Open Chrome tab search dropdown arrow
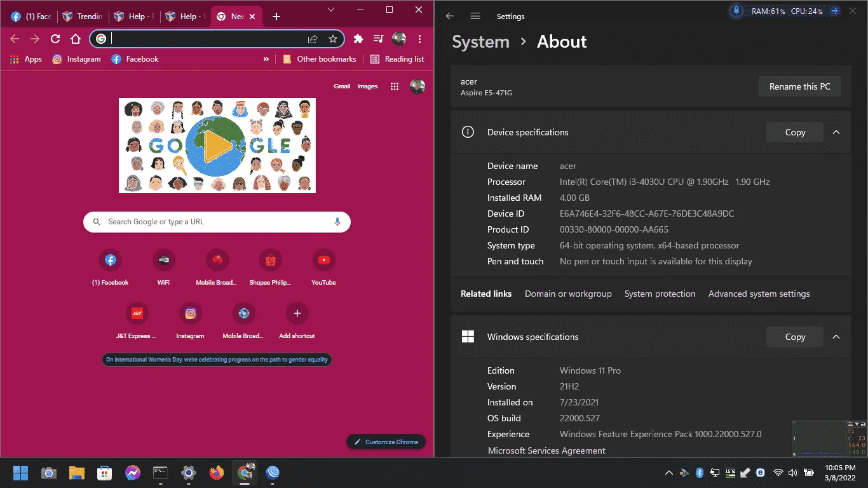The height and width of the screenshot is (488, 868). click(x=331, y=10)
